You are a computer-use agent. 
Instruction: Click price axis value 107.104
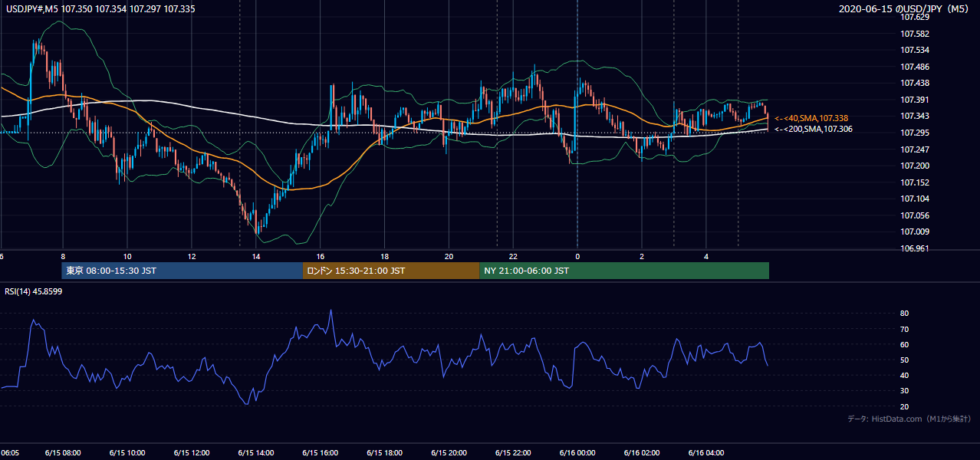click(x=916, y=199)
